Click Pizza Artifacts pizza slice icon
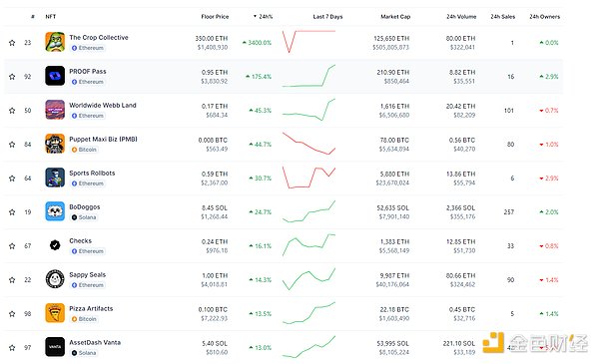Image resolution: width=599 pixels, height=364 pixels. 55,313
